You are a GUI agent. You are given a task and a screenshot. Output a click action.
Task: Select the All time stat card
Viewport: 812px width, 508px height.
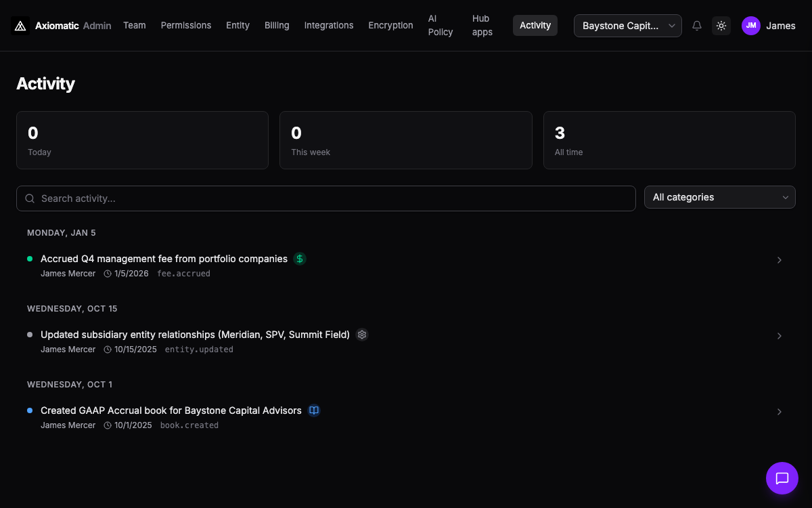coord(669,140)
